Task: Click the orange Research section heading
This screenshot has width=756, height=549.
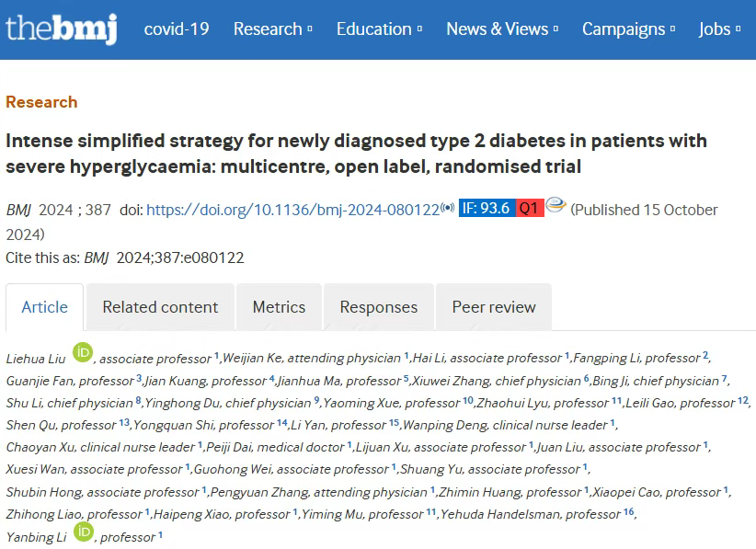Action: tap(41, 102)
